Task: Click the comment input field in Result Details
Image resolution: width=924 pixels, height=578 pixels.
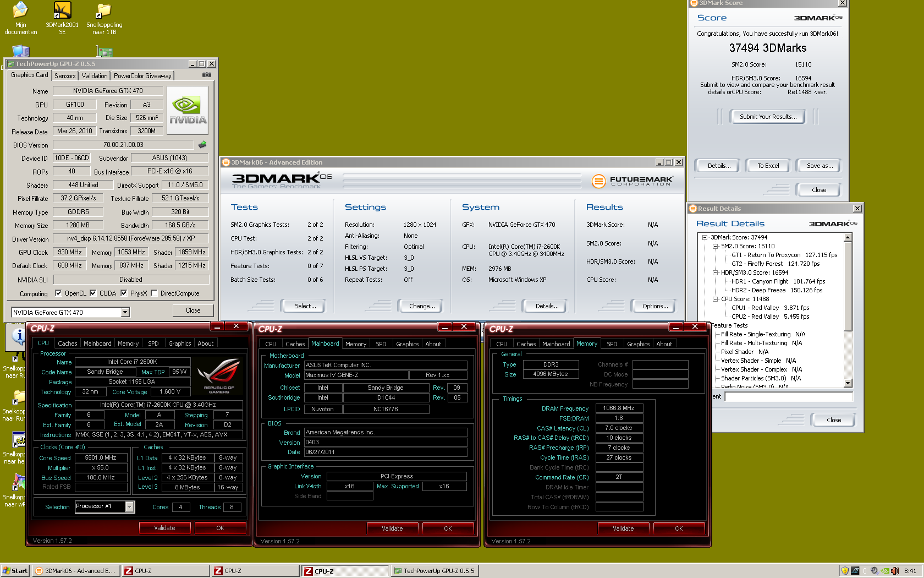Action: pos(788,396)
